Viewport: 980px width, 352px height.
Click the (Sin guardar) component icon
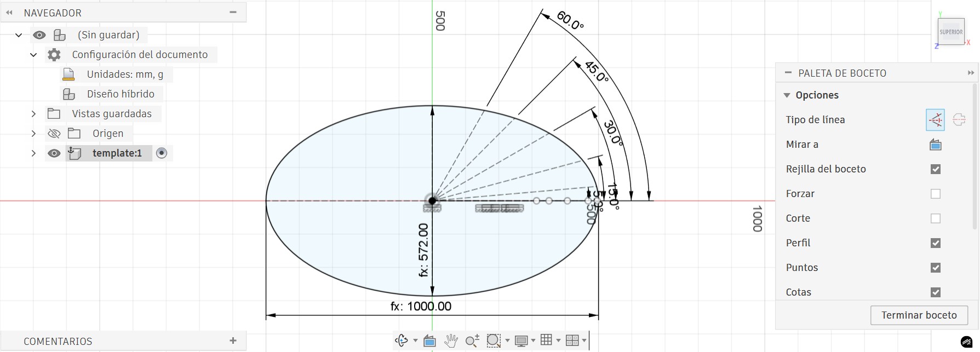pyautogui.click(x=59, y=35)
